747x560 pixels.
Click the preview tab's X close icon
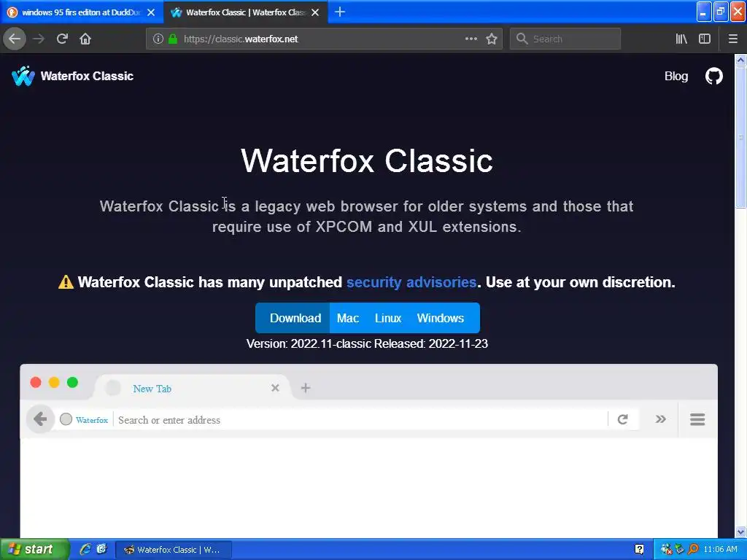(x=275, y=388)
